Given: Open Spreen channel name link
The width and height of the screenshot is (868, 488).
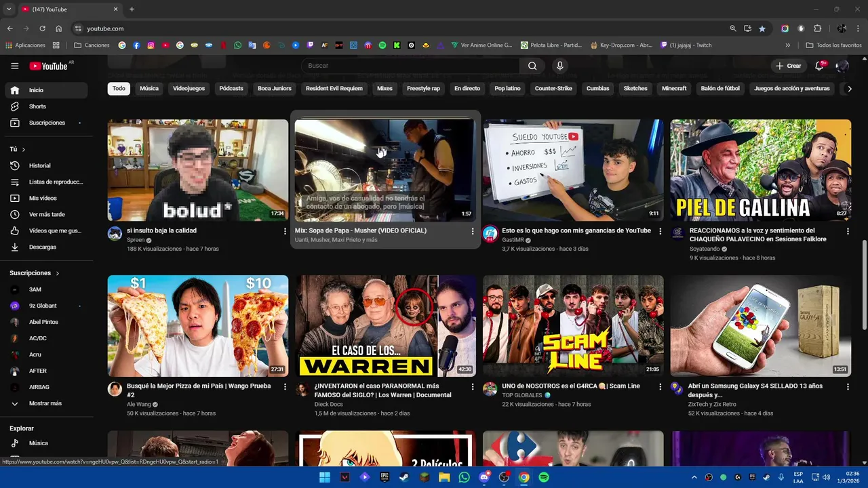Looking at the screenshot, I should [x=136, y=240].
